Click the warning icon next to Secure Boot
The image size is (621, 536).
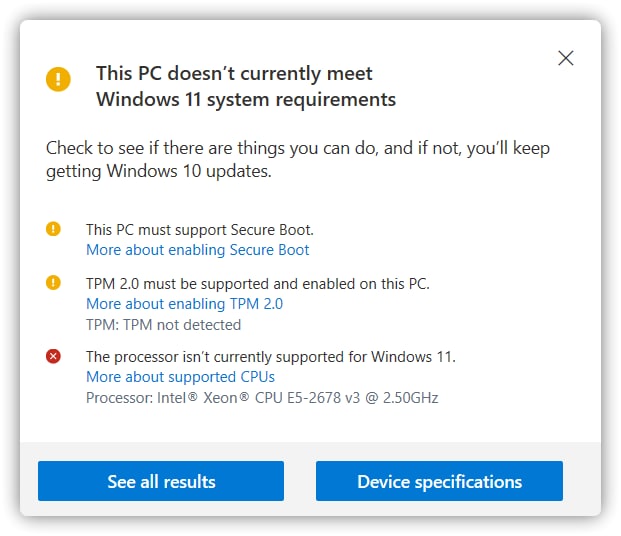[53, 229]
